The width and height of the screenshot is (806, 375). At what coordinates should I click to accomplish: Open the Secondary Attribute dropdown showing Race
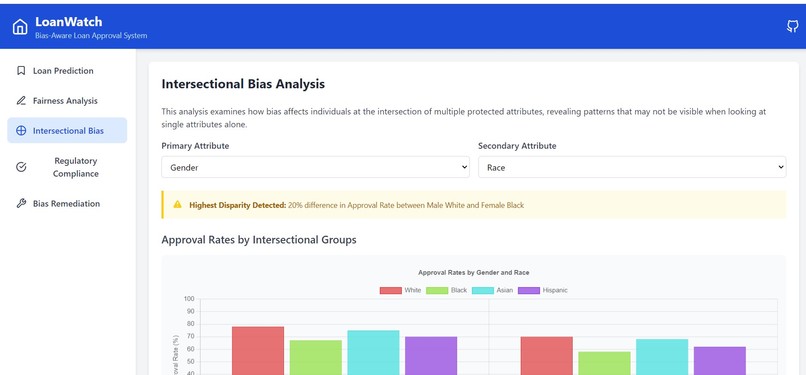click(x=632, y=167)
